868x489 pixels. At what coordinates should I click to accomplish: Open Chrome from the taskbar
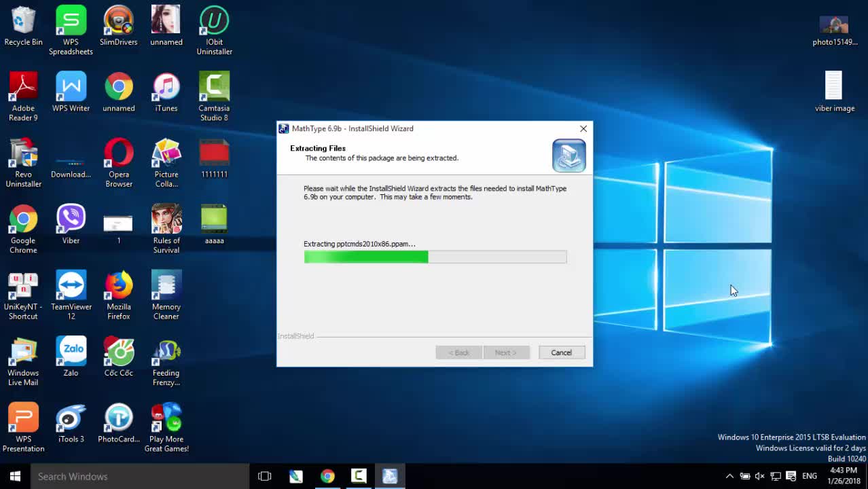(327, 476)
